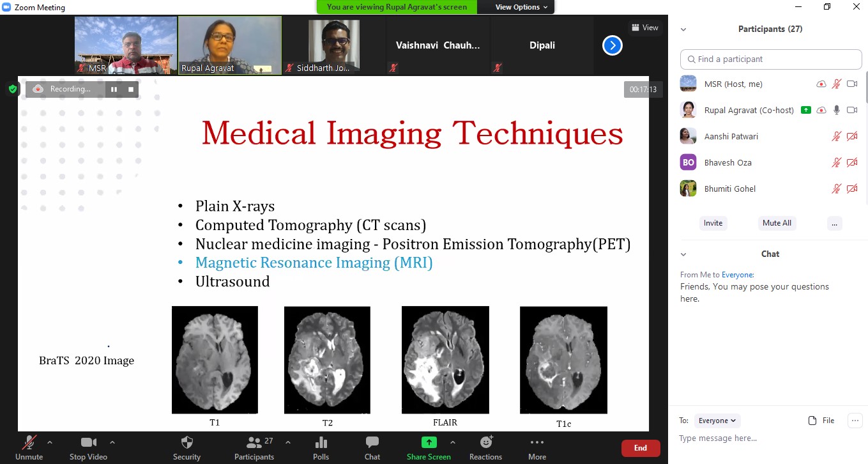
Task: Open the Security shield icon
Action: (187, 443)
